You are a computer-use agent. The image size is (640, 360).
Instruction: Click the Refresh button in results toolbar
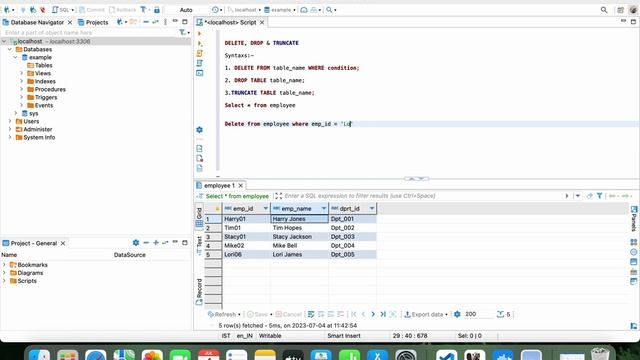223,314
